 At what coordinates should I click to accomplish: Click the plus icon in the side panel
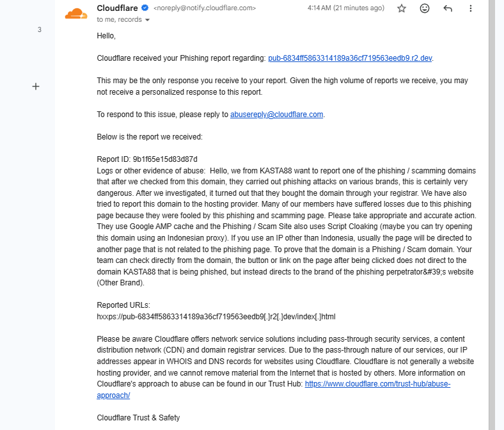point(36,86)
